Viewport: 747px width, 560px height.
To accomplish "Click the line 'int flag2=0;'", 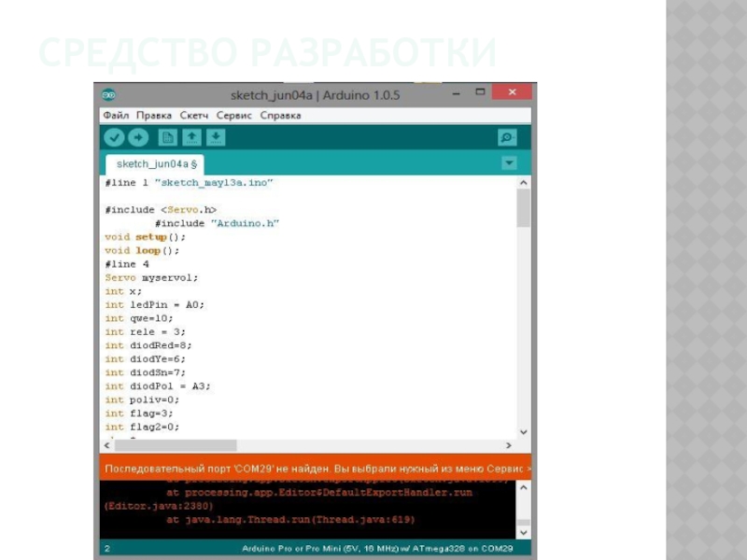I will coord(142,427).
